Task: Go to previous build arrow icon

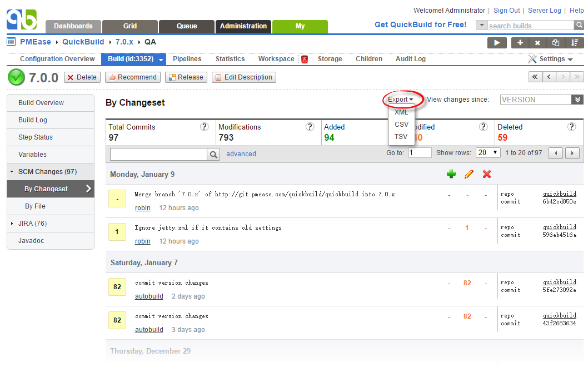Action: coord(549,77)
